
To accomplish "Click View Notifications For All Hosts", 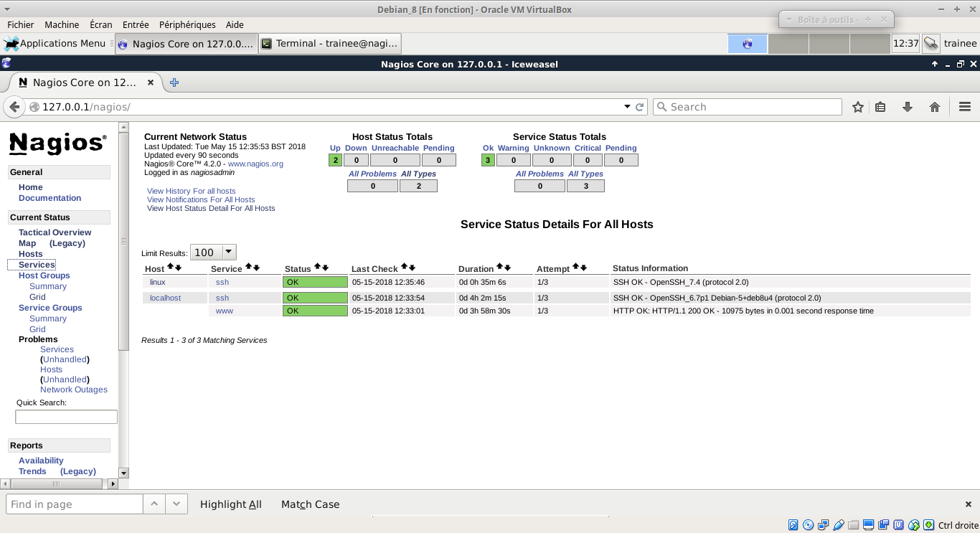I will [201, 199].
